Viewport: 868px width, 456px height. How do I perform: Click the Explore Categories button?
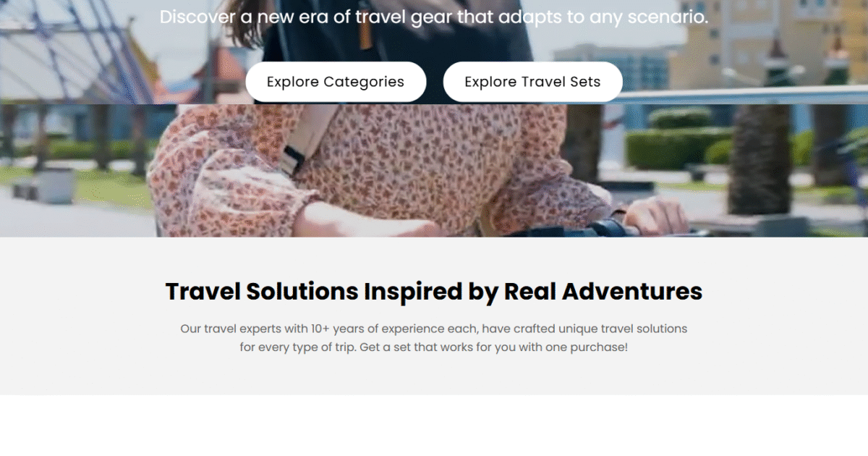[x=336, y=82]
